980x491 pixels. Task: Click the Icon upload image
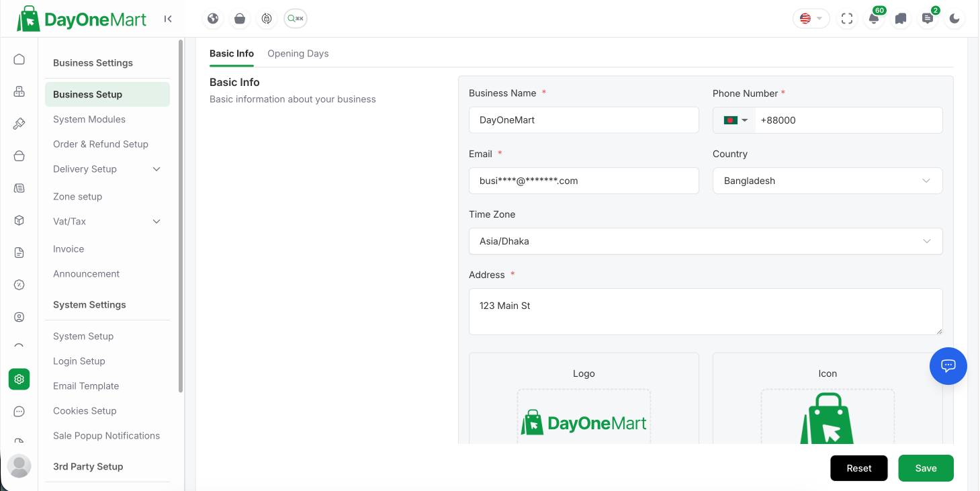click(x=828, y=418)
